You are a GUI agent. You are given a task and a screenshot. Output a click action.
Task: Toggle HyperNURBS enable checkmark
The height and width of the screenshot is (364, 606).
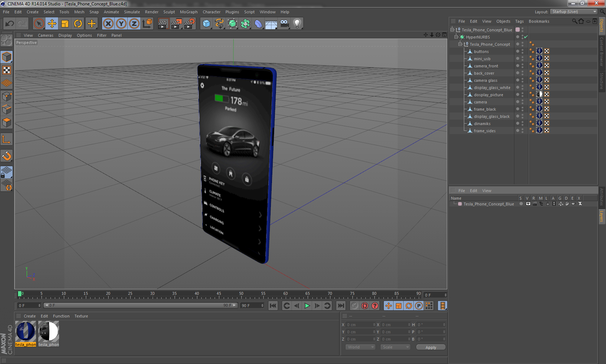click(x=526, y=37)
